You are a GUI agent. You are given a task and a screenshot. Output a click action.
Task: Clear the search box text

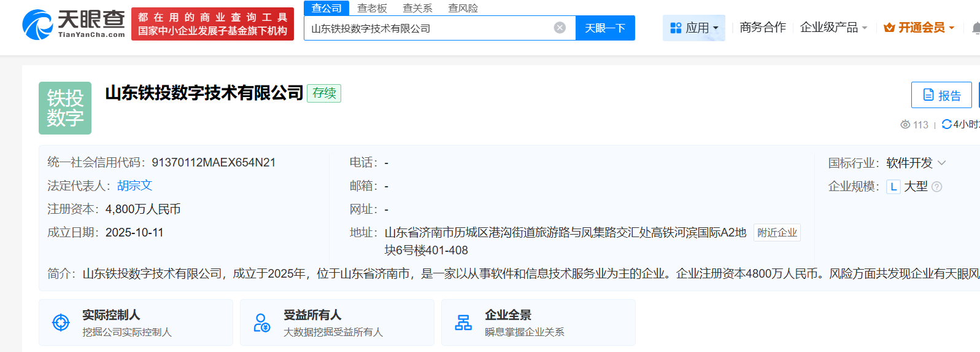tap(559, 28)
